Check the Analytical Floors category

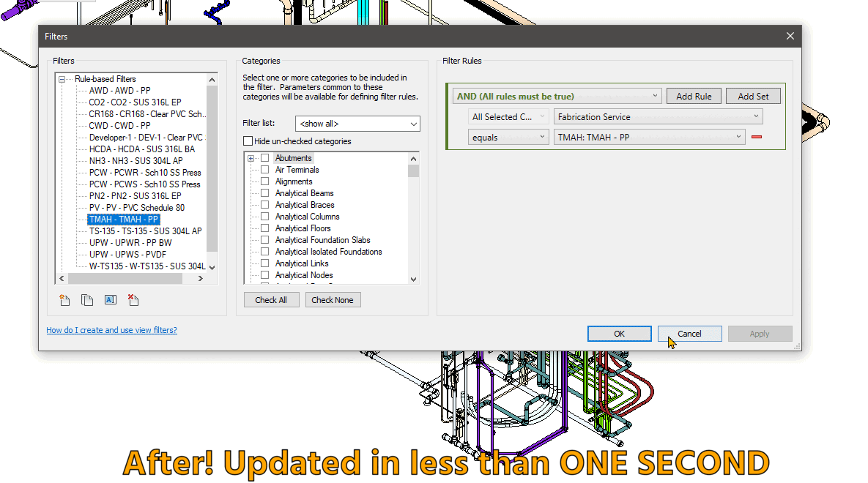265,228
